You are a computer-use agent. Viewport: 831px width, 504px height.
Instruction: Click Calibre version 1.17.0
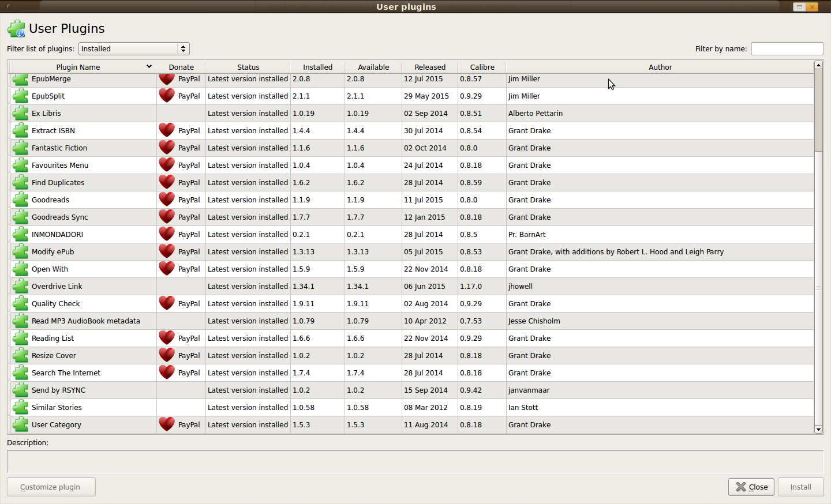click(471, 286)
